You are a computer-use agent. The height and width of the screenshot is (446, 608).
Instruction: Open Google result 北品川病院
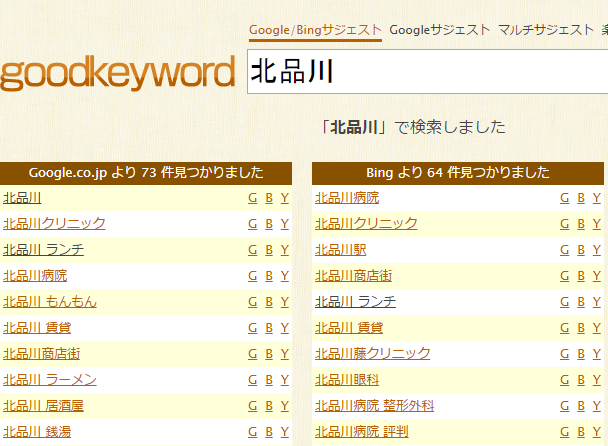click(35, 276)
